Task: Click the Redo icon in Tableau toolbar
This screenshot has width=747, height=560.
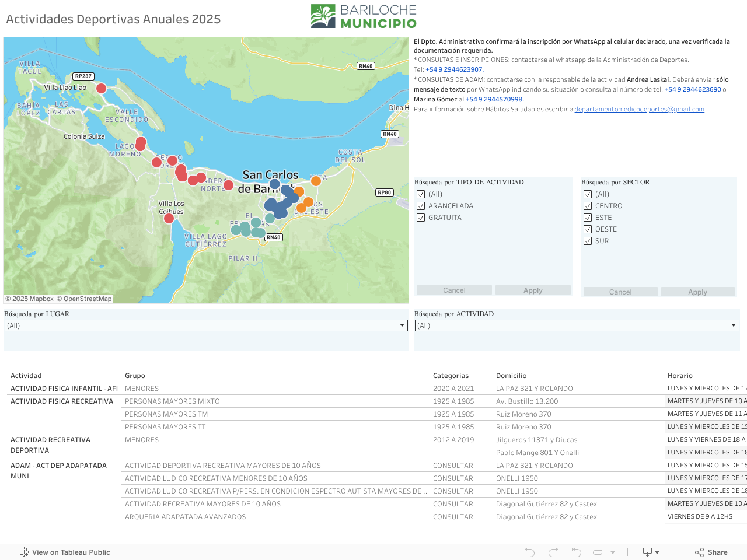Action: [x=553, y=552]
